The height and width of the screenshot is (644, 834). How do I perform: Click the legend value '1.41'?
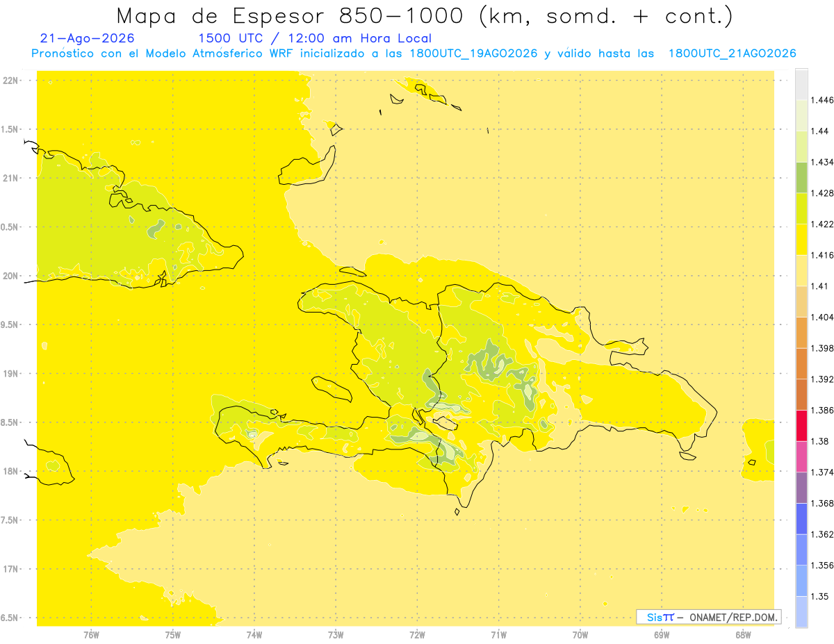coord(819,286)
